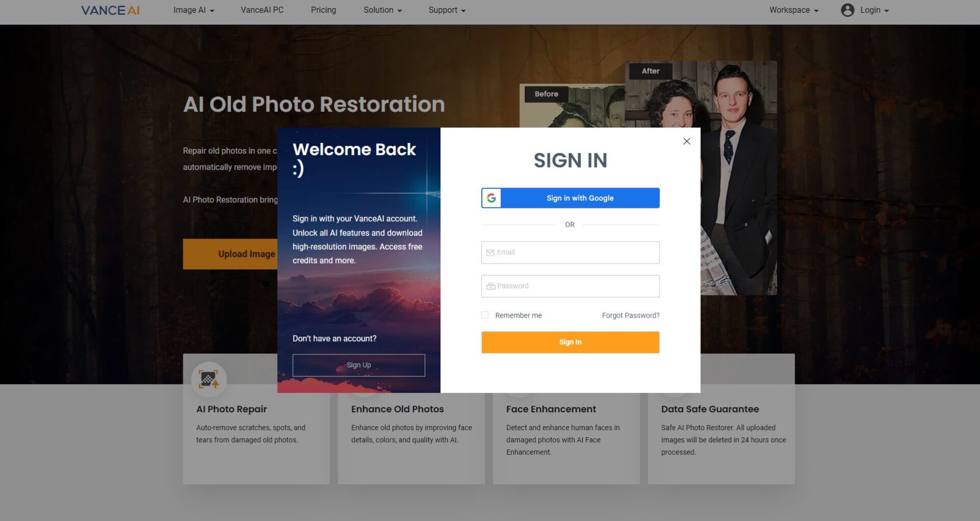Open the Workspace dropdown
Image resolution: width=980 pixels, height=521 pixels.
point(793,10)
